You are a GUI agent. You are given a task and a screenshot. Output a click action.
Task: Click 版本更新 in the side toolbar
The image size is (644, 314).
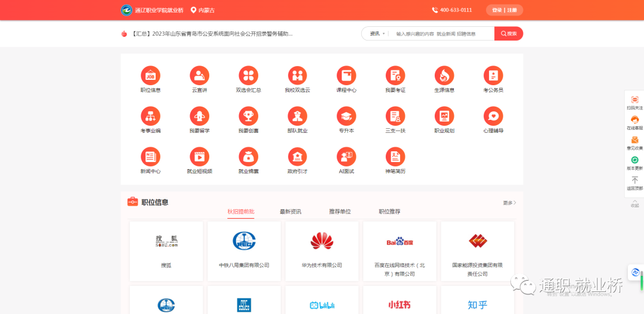634,163
